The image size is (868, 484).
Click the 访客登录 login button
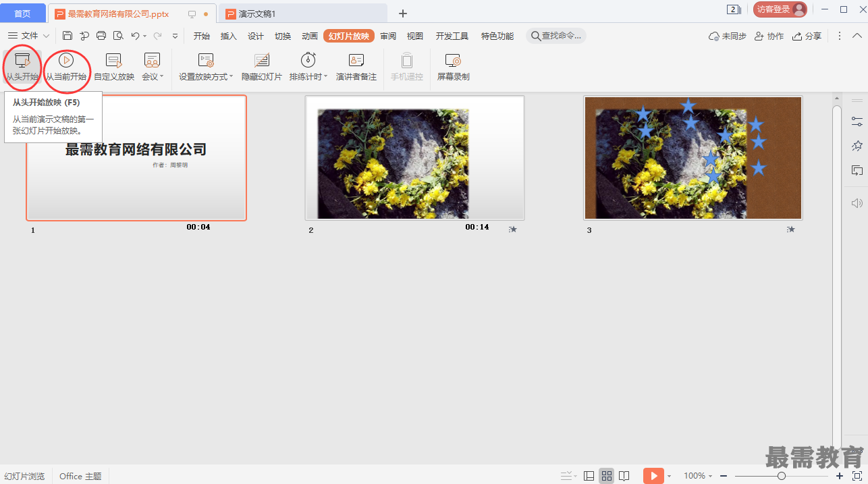coord(780,9)
